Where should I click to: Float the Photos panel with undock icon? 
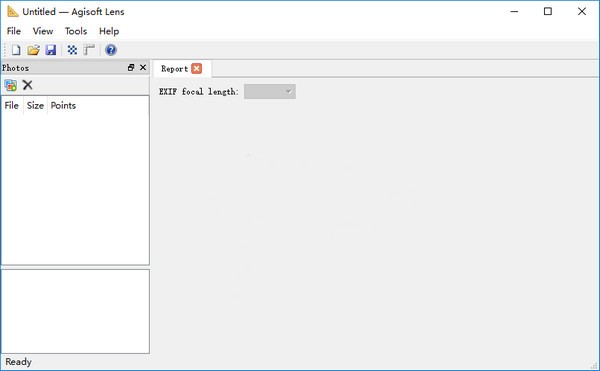click(131, 68)
